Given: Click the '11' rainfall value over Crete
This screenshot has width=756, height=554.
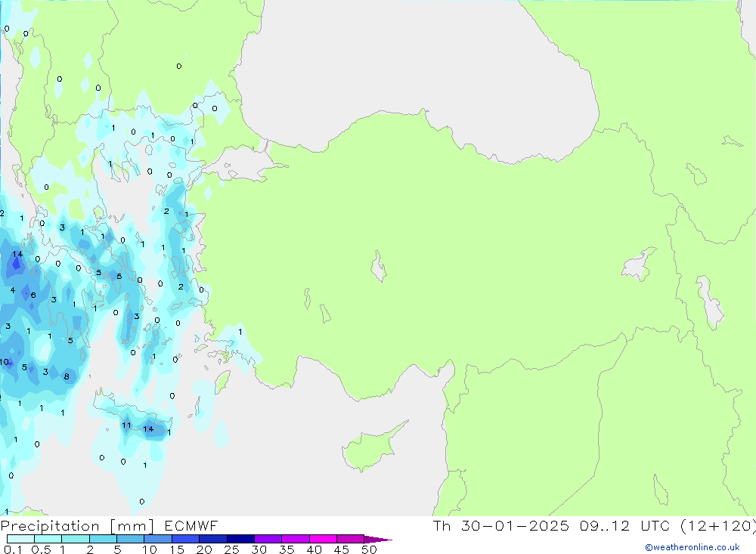Looking at the screenshot, I should [126, 426].
